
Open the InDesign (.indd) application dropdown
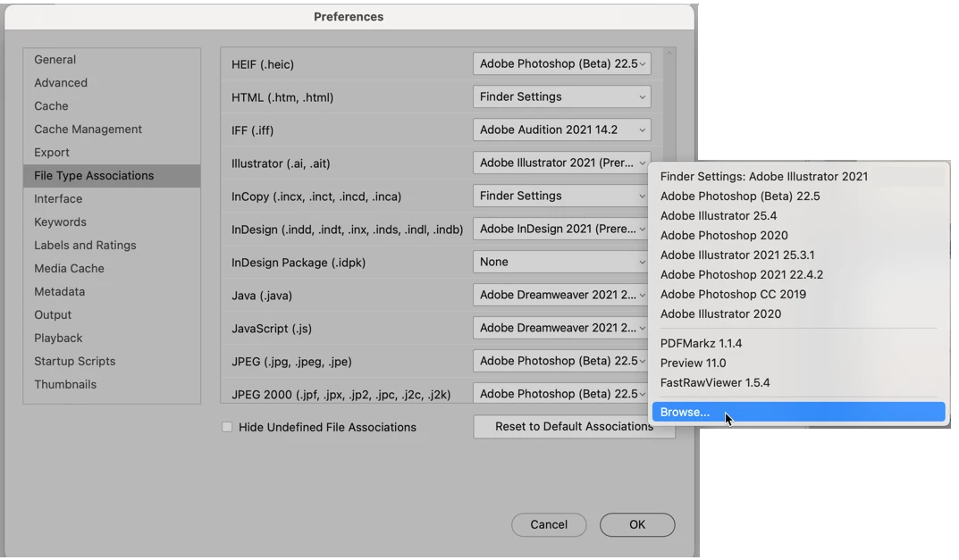(x=561, y=229)
